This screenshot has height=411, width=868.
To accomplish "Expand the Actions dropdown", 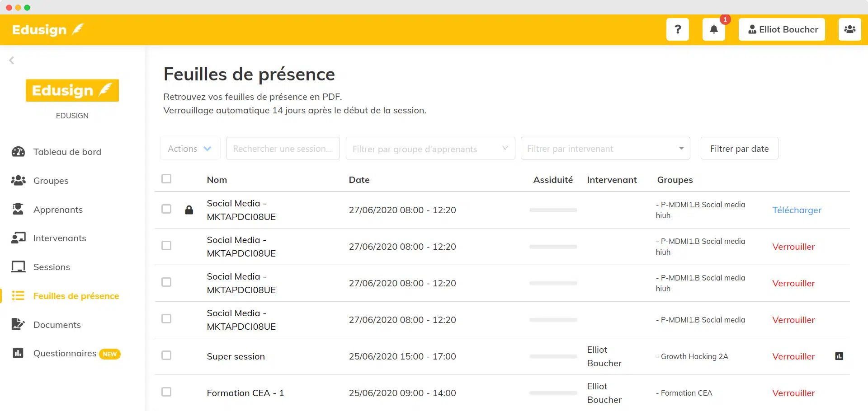I will [x=190, y=148].
